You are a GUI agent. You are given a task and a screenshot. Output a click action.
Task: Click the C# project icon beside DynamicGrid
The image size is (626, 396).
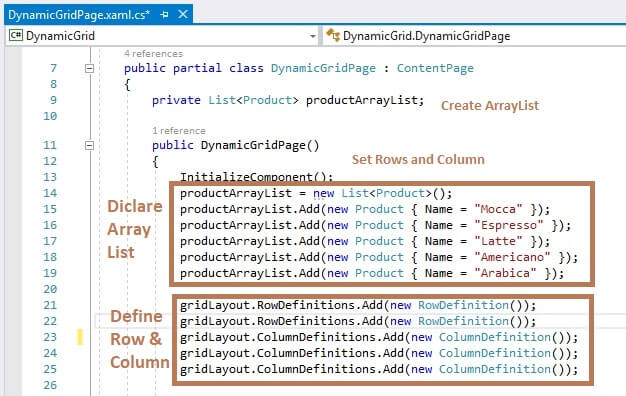[x=16, y=36]
